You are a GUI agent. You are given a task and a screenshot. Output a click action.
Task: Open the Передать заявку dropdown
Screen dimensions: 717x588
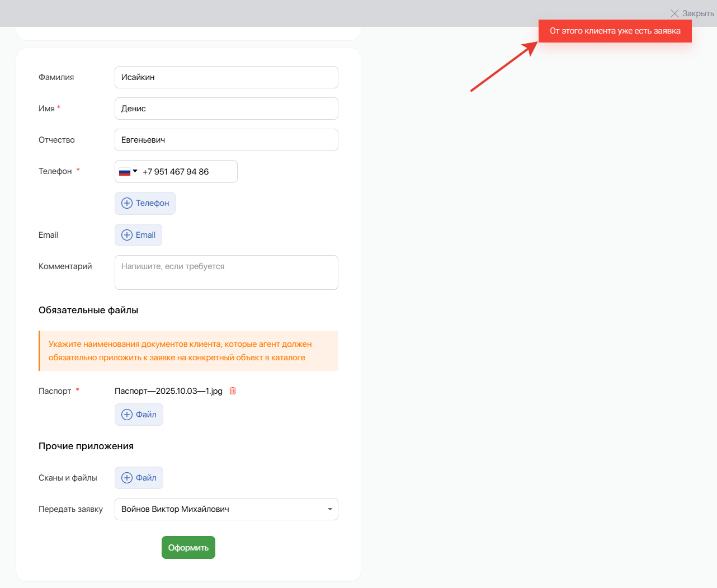226,509
